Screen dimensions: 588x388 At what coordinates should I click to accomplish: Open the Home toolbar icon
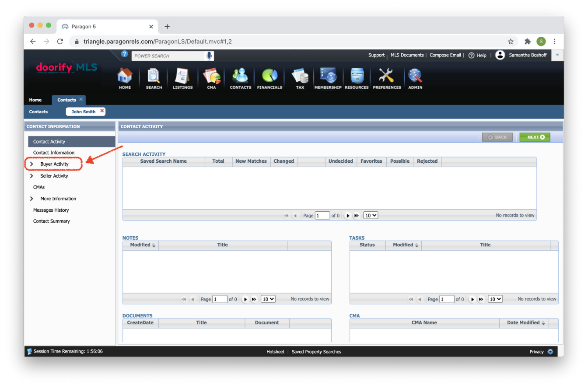click(x=125, y=79)
